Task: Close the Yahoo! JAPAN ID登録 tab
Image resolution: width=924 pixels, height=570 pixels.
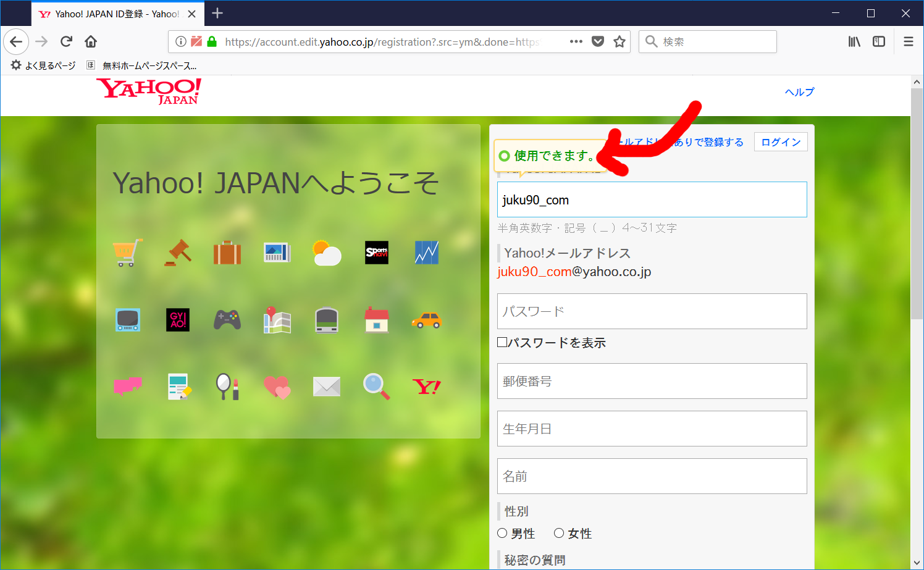Action: pos(192,14)
